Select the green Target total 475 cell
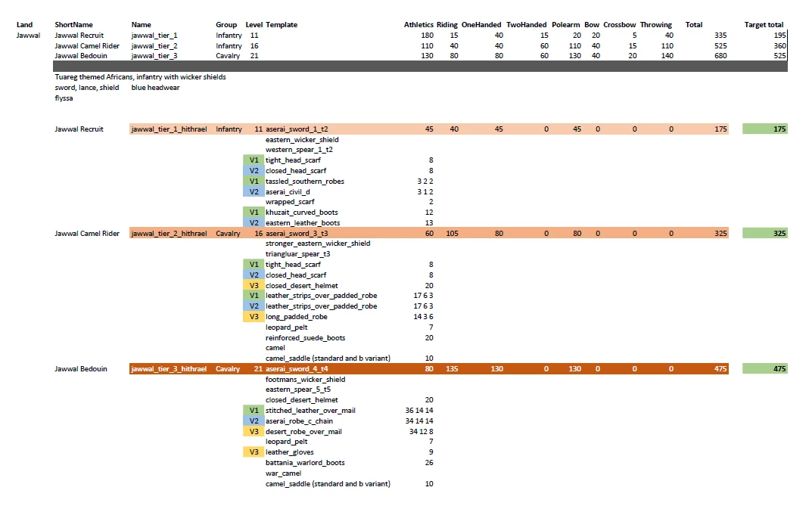 point(764,368)
